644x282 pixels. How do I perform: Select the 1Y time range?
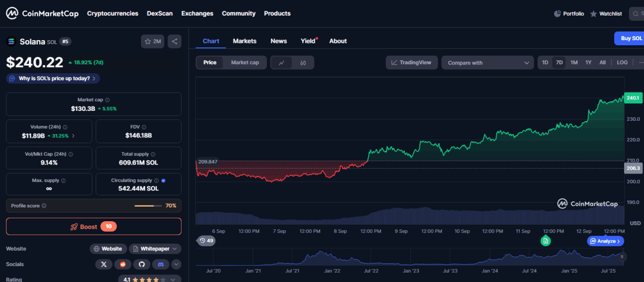[x=588, y=63]
